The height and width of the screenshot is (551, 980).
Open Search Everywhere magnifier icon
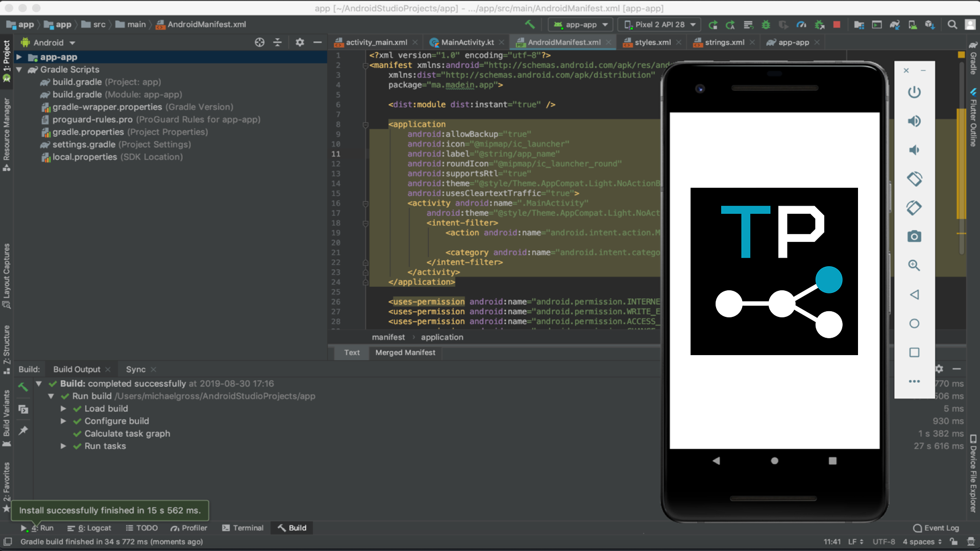(x=952, y=24)
